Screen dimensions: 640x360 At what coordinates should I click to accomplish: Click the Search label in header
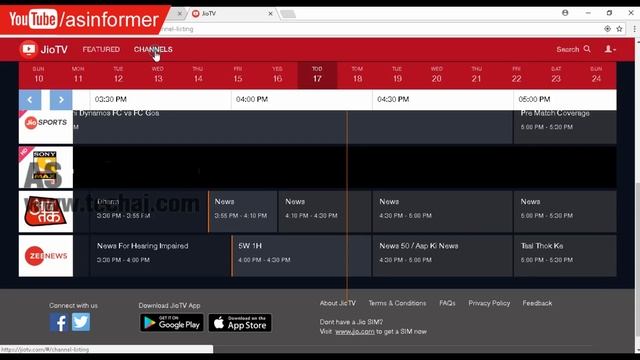(568, 49)
